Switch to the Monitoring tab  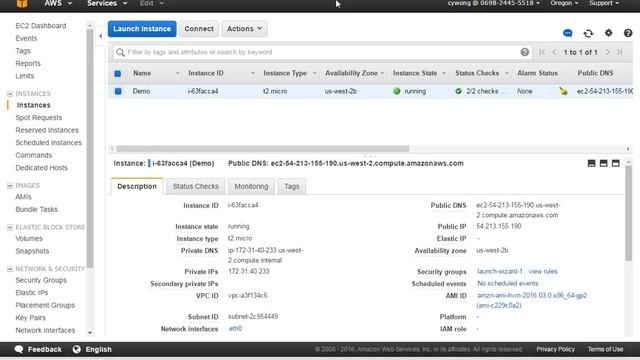(251, 186)
